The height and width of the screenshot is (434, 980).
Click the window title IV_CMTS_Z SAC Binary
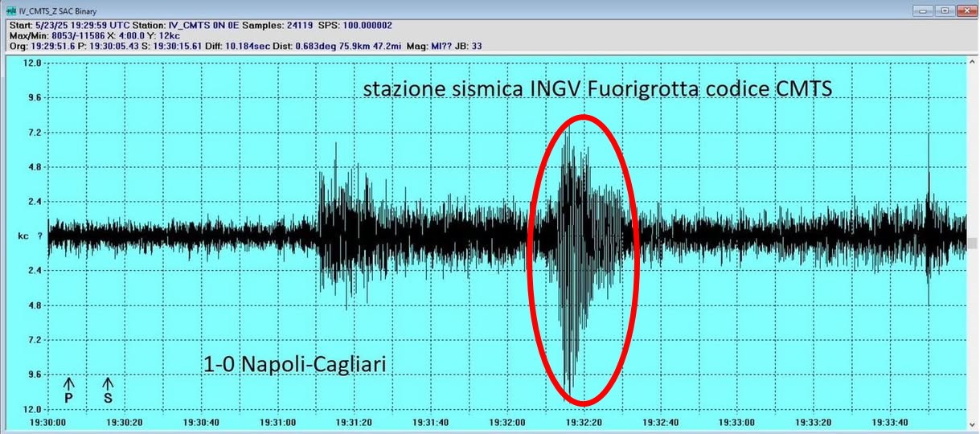(58, 11)
